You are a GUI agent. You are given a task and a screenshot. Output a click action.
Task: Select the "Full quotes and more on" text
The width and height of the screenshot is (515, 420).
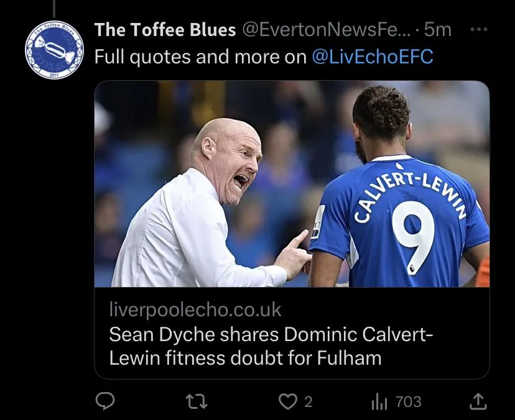(200, 57)
